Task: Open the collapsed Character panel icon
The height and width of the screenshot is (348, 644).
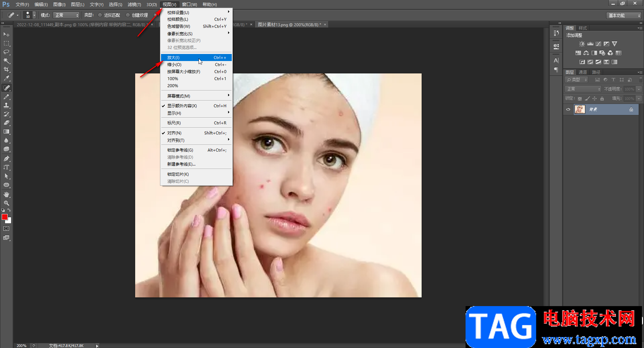Action: pos(556,61)
